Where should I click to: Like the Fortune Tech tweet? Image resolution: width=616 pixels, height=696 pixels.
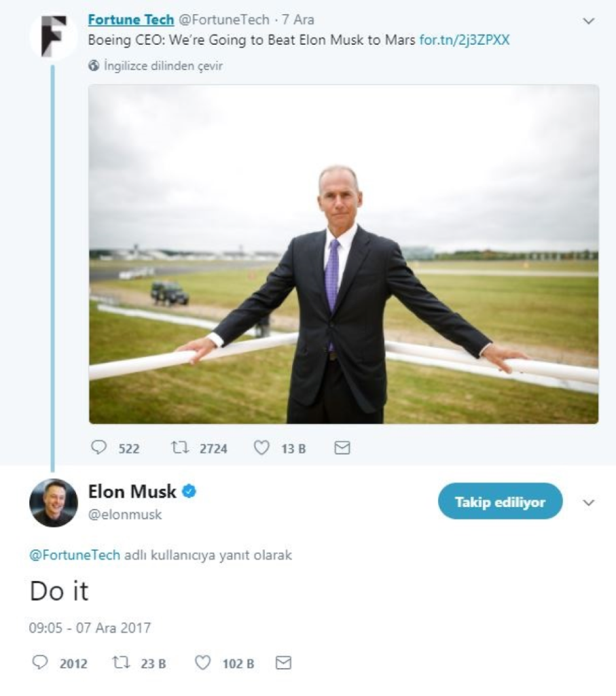coord(261,447)
